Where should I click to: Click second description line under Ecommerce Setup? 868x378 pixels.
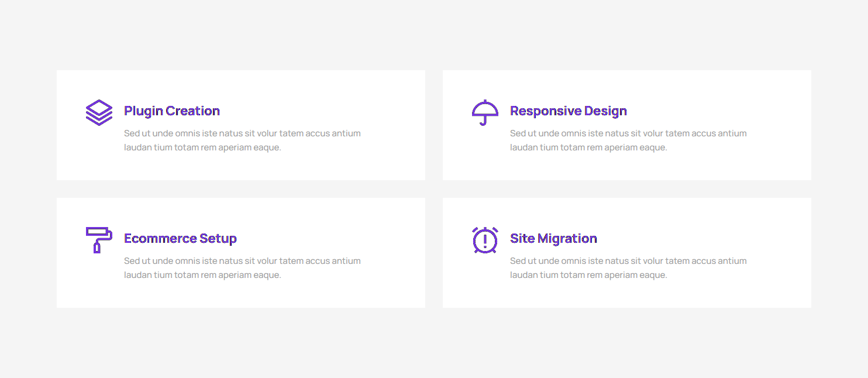tap(202, 275)
